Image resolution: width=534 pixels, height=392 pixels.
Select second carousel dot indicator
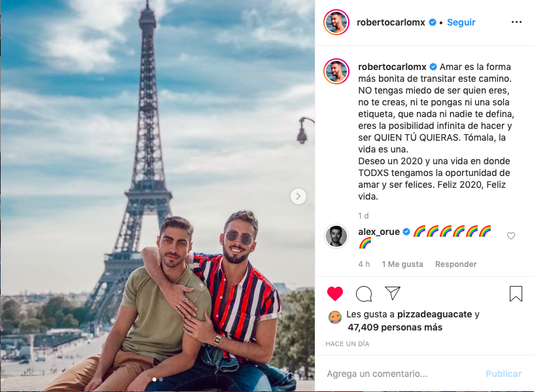[x=161, y=380]
